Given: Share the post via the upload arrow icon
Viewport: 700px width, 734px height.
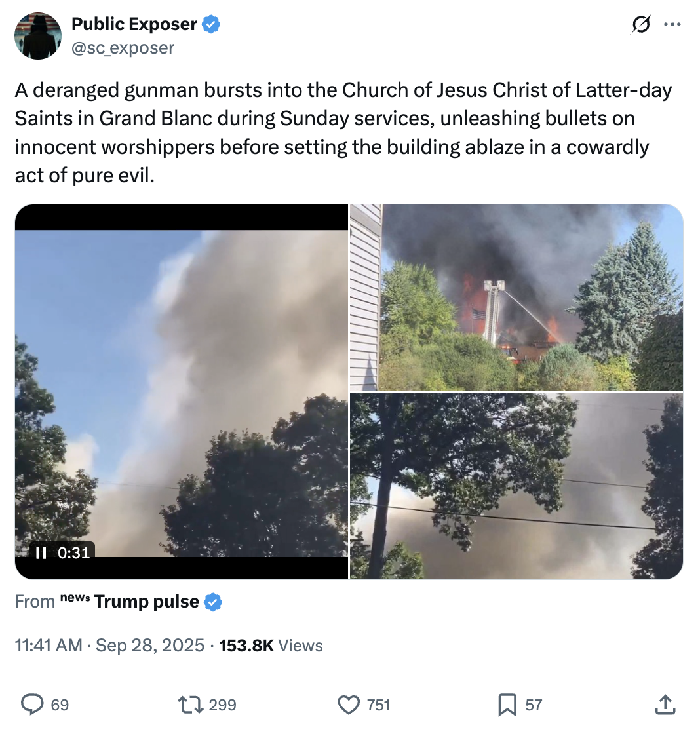Looking at the screenshot, I should tap(665, 705).
